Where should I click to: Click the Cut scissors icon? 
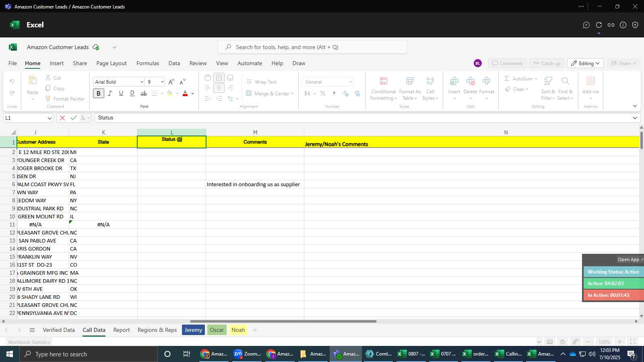[48, 78]
